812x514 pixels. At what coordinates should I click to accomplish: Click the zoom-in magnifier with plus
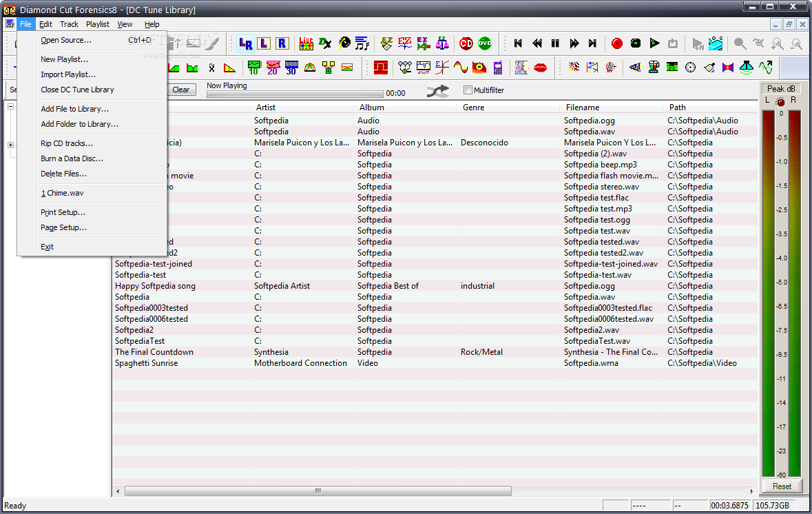[778, 43]
